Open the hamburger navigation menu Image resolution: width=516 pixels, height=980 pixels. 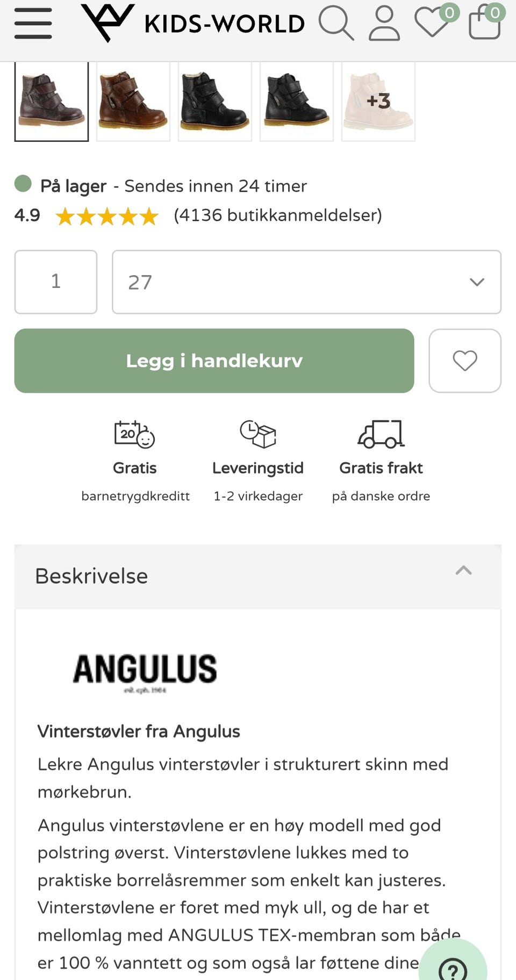pos(33,23)
